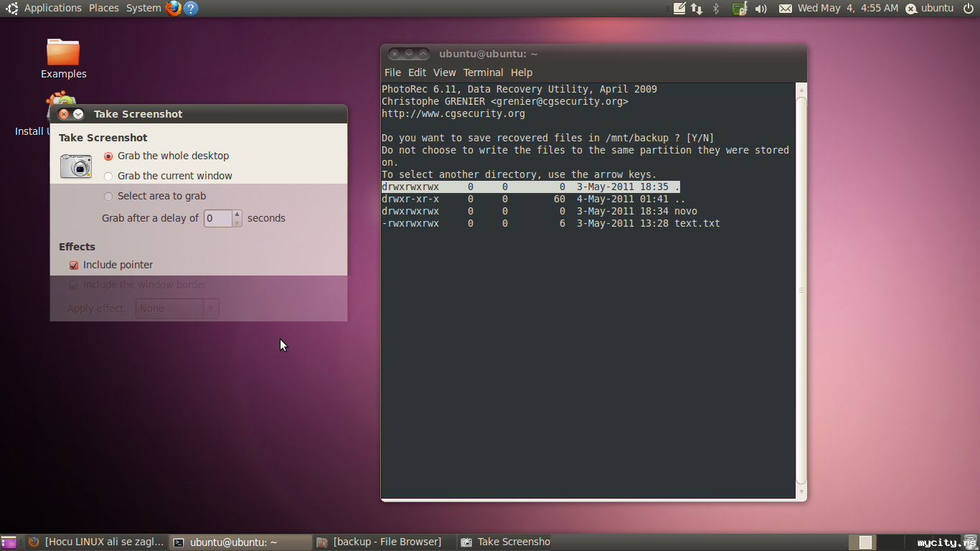Click the power button session icon
Screen dimensions: 980x551
coord(968,9)
